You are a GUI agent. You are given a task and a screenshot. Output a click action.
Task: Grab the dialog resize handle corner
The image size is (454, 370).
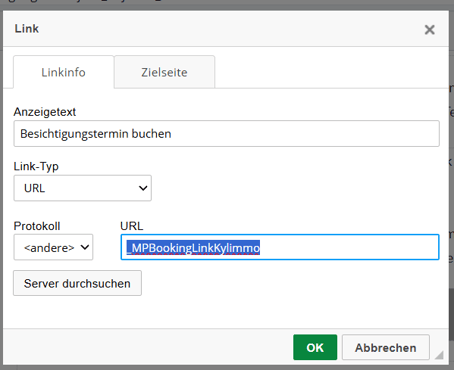coord(439,355)
